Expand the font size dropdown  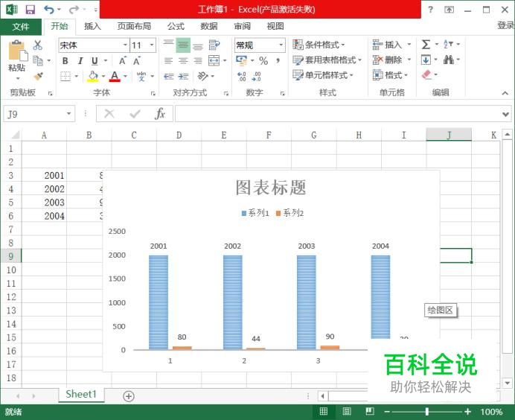(x=152, y=45)
